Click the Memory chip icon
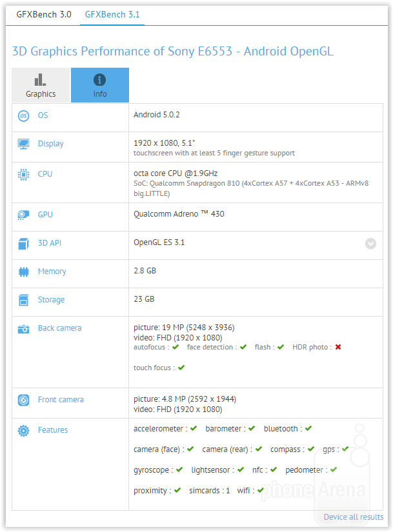 pyautogui.click(x=23, y=271)
